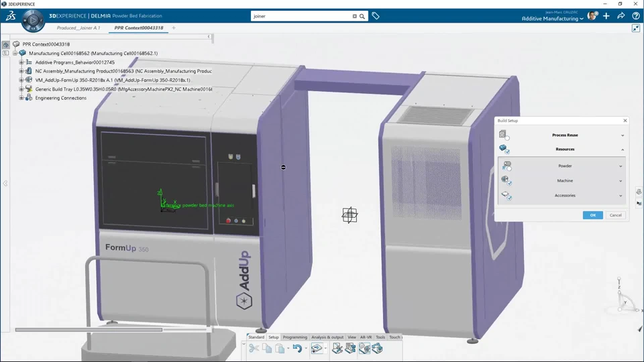Open the Update command dropdown arrow
The image size is (644, 362).
pyautogui.click(x=325, y=349)
